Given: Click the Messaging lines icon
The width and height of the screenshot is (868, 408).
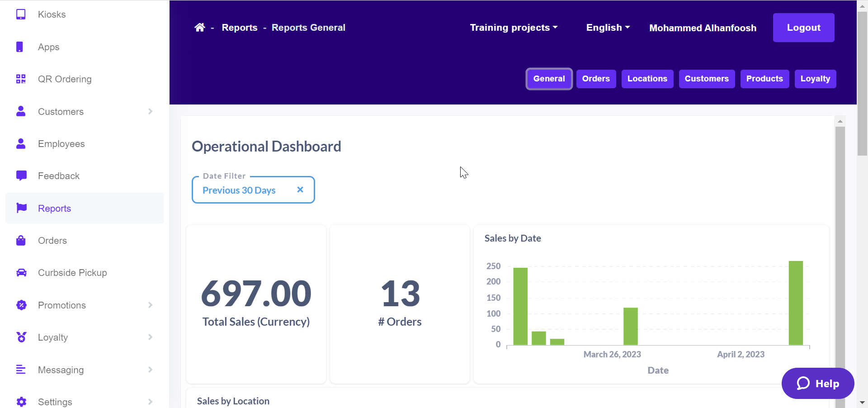Looking at the screenshot, I should pyautogui.click(x=21, y=370).
